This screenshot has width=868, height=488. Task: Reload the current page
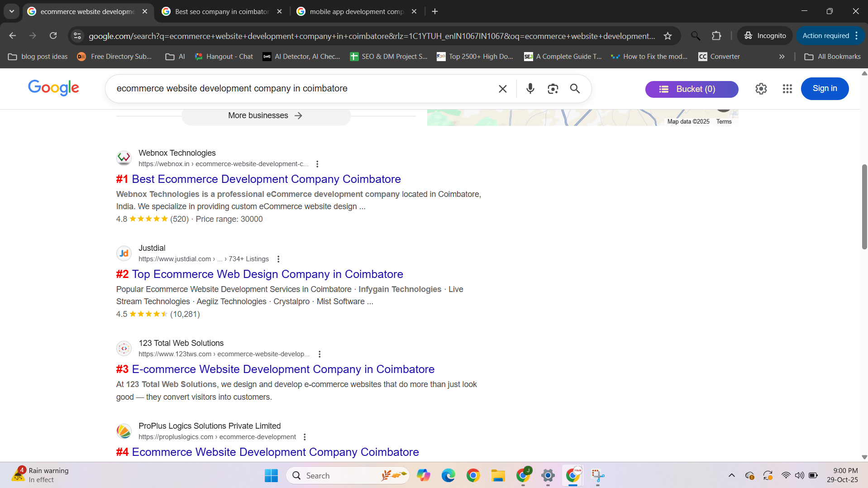coord(53,36)
